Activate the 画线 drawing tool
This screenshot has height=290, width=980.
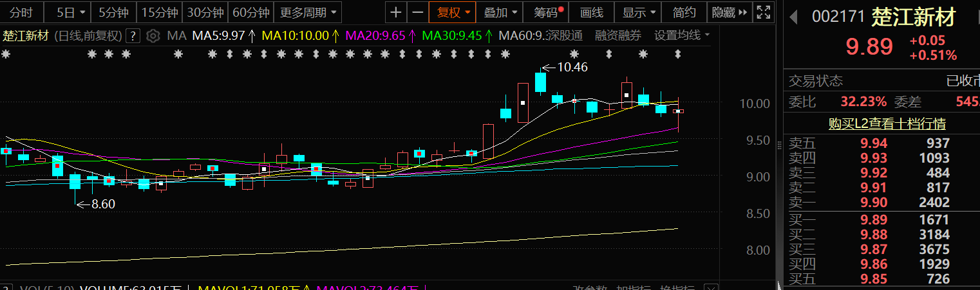[x=591, y=12]
